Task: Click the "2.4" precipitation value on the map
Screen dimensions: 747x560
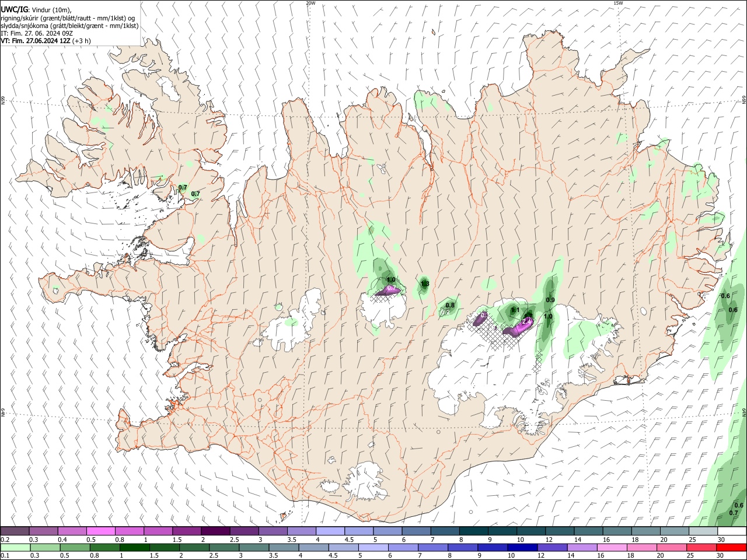Action: tap(526, 321)
